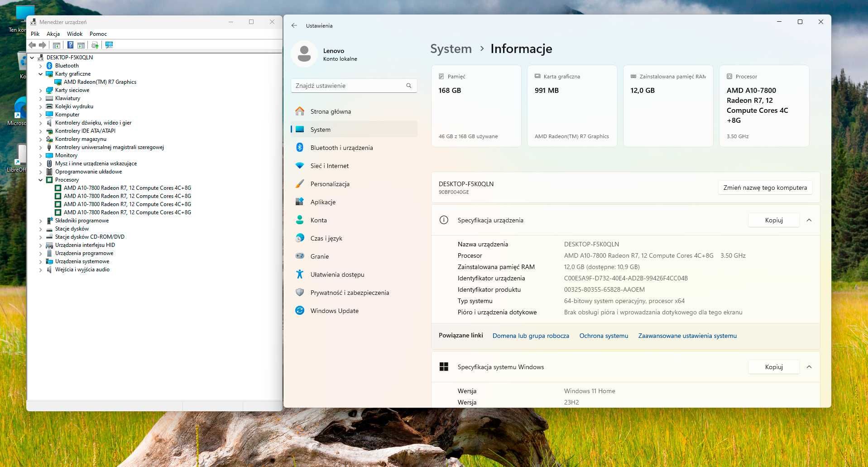The width and height of the screenshot is (868, 467).
Task: Select Kolejki wydruku tree item
Action: [x=74, y=106]
